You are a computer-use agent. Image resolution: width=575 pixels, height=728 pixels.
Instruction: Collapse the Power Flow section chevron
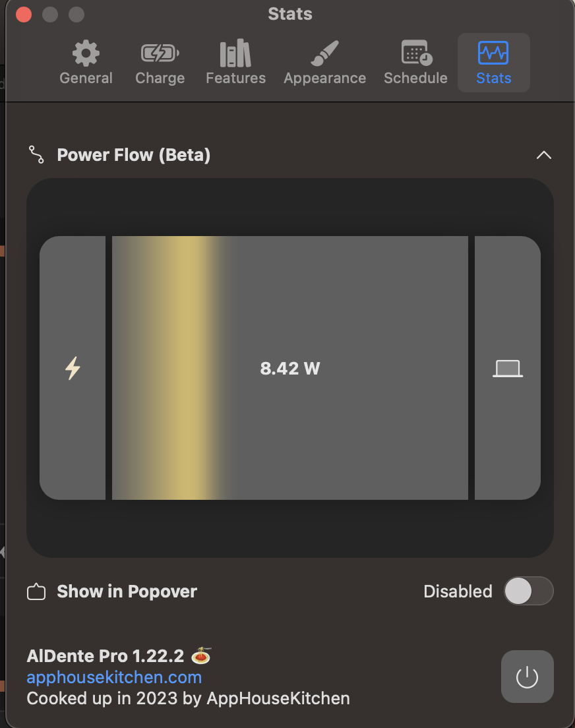pyautogui.click(x=543, y=155)
